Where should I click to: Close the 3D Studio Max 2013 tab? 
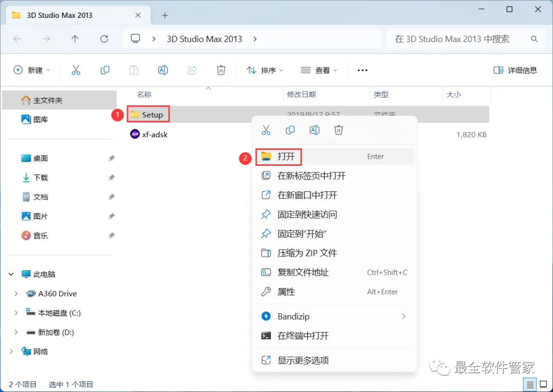pos(138,15)
